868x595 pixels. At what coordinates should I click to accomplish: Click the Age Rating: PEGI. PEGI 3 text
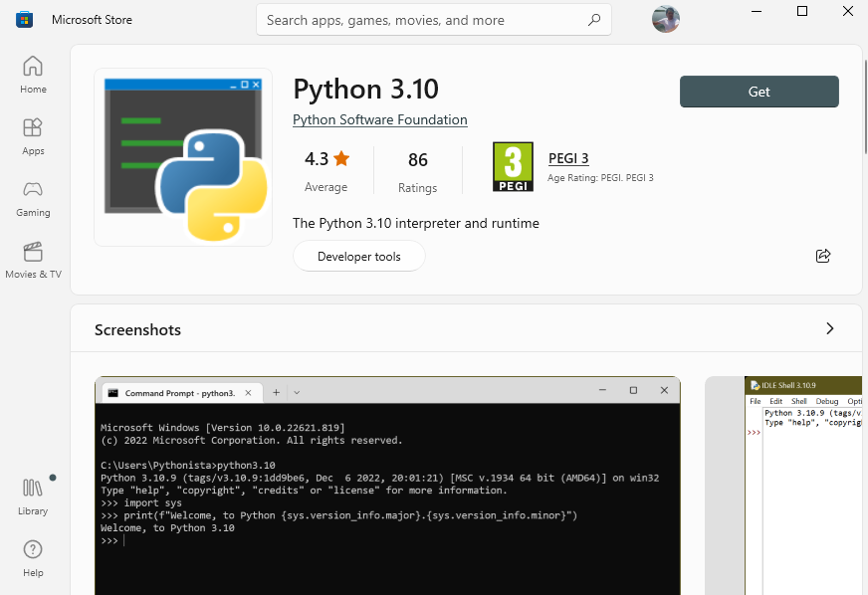pos(600,178)
